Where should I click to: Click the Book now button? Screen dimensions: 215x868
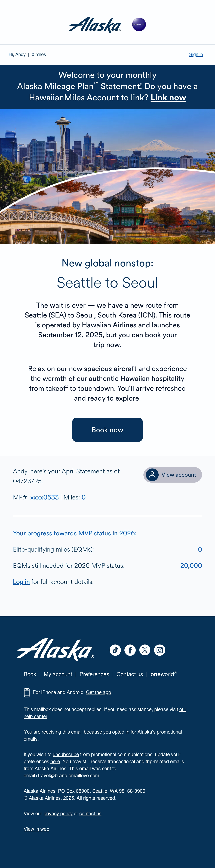107,430
